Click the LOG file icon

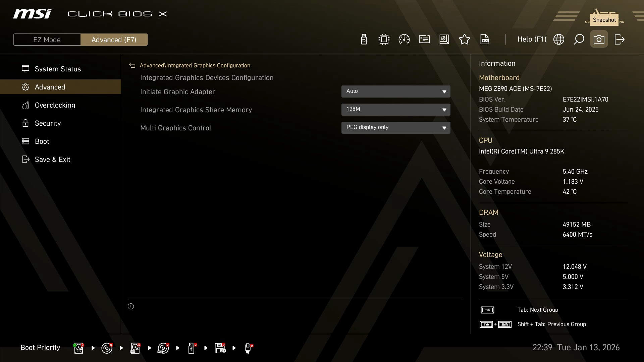[x=485, y=40]
